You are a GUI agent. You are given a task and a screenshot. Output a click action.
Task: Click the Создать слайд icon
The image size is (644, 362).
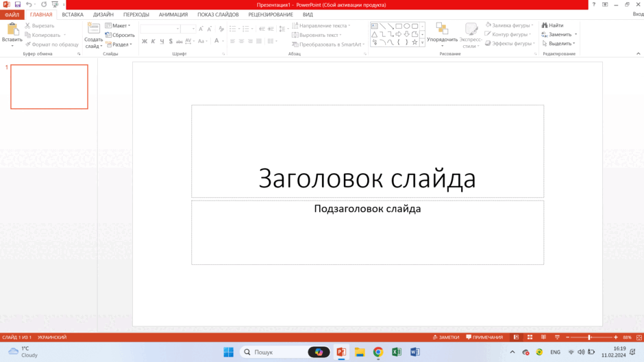coord(94,29)
